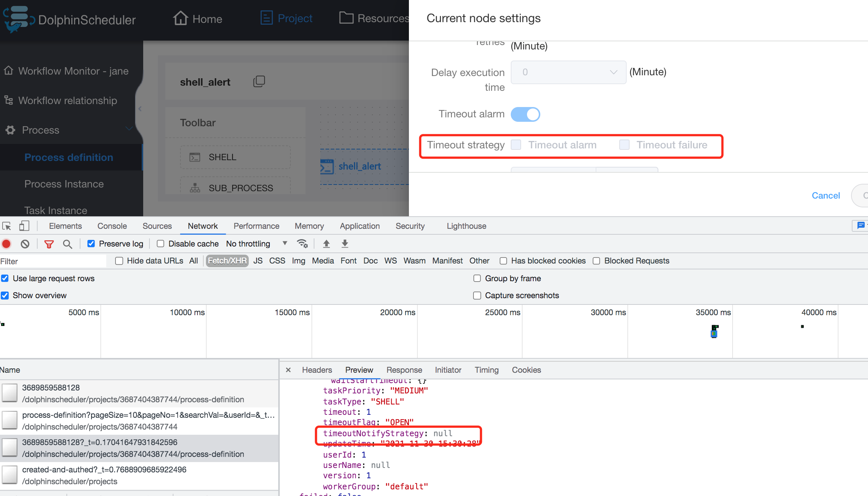Image resolution: width=868 pixels, height=496 pixels.
Task: Click the DevTools inspect element icon
Action: point(7,226)
